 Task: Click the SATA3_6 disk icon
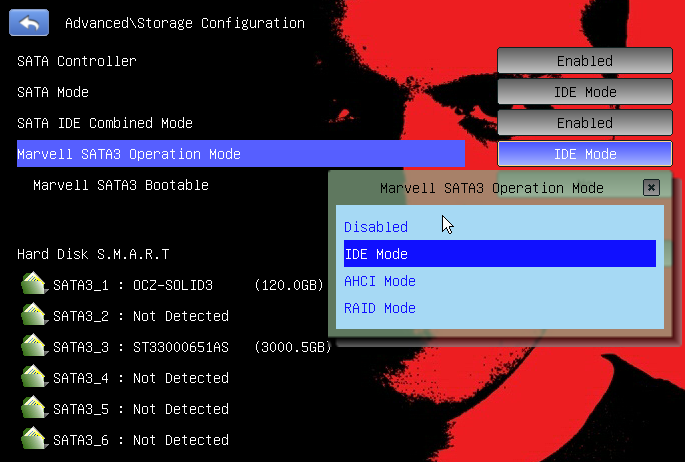tap(34, 439)
